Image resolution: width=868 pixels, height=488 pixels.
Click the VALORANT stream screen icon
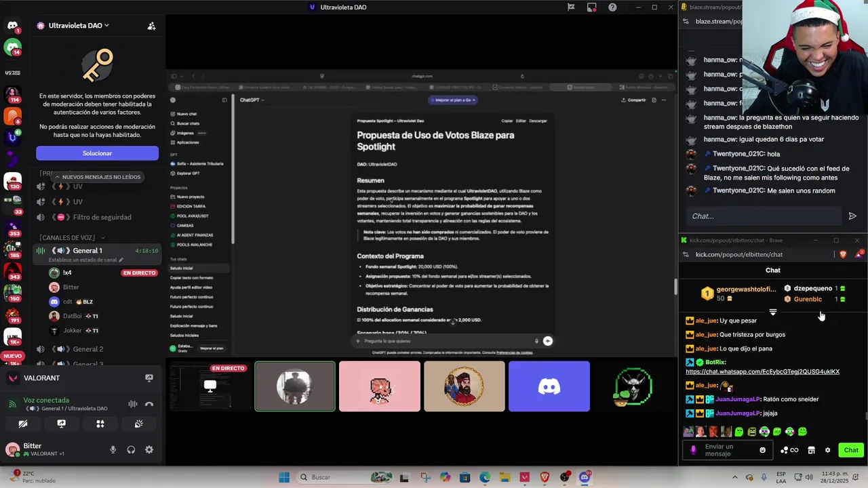click(149, 378)
